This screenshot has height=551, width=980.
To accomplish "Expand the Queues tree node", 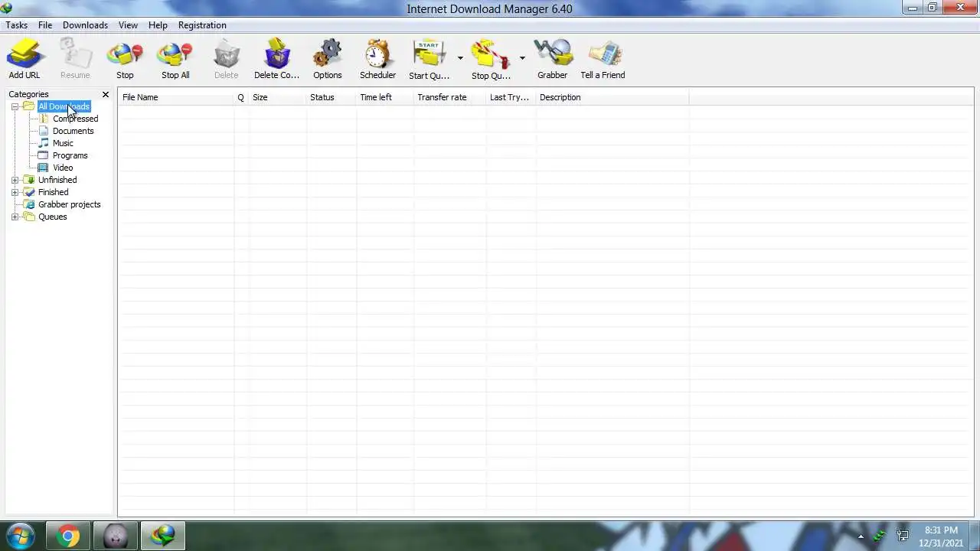I will pos(15,217).
